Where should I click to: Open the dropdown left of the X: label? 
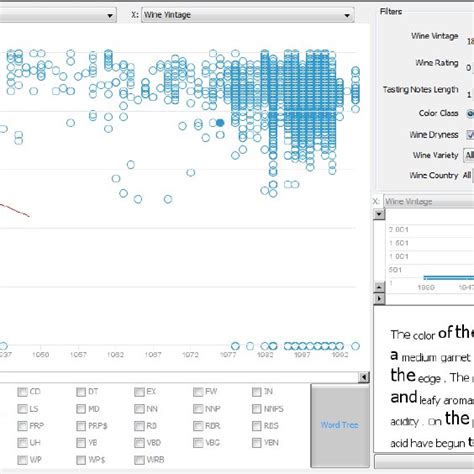tap(58, 15)
